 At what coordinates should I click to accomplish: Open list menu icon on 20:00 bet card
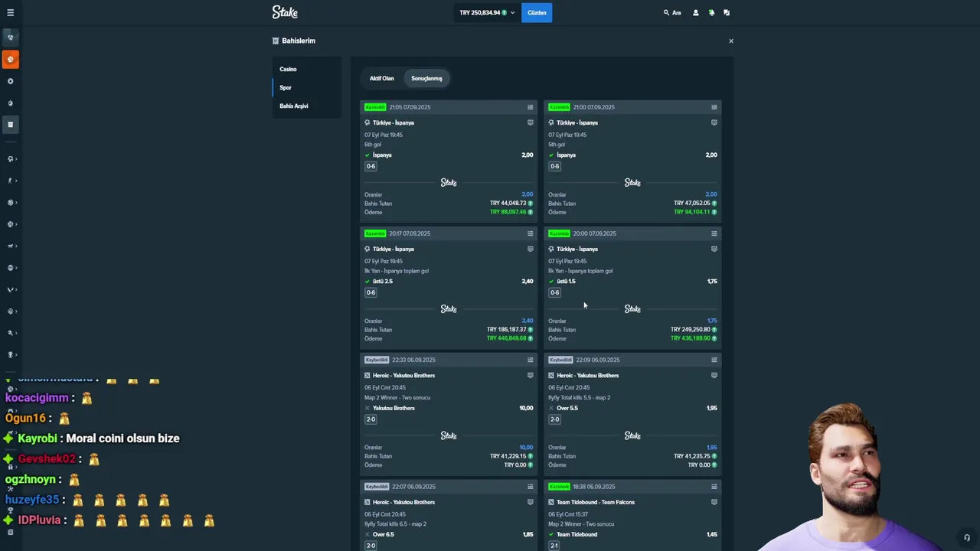coord(714,233)
